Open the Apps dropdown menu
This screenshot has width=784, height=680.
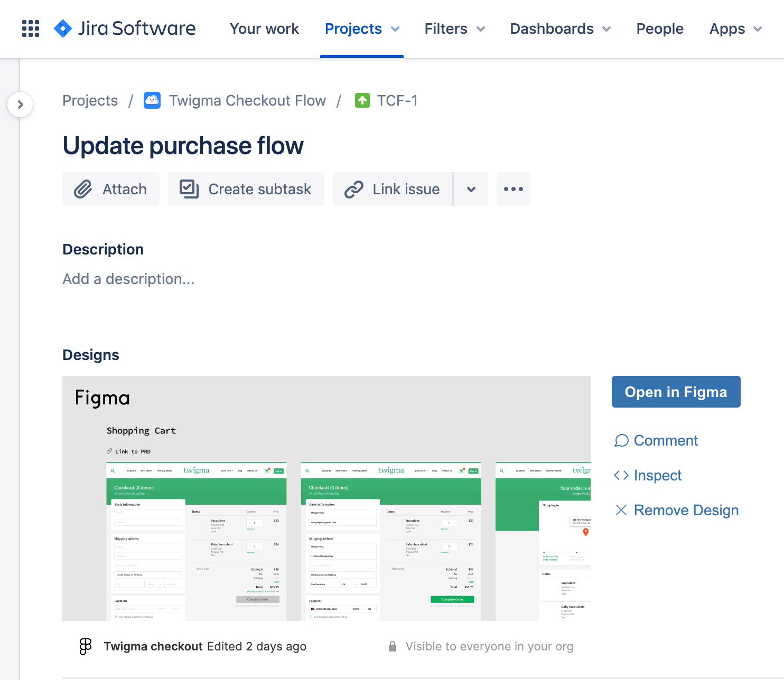click(x=734, y=29)
